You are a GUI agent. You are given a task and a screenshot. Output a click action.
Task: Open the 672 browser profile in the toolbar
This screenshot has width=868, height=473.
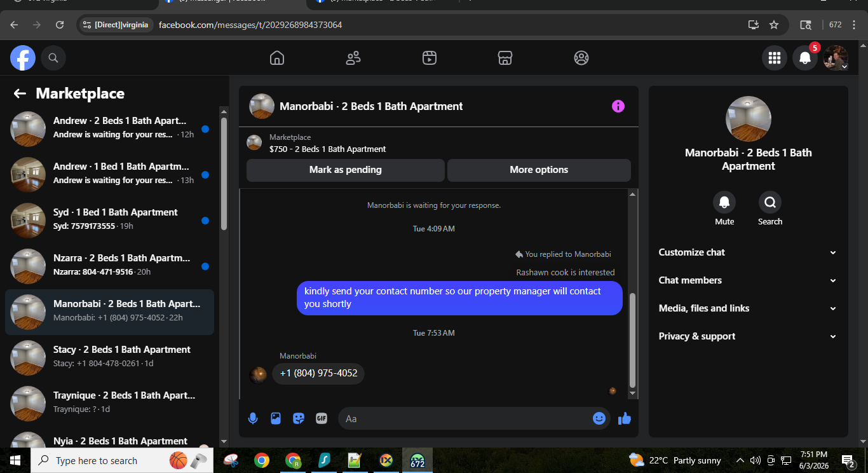coord(834,25)
